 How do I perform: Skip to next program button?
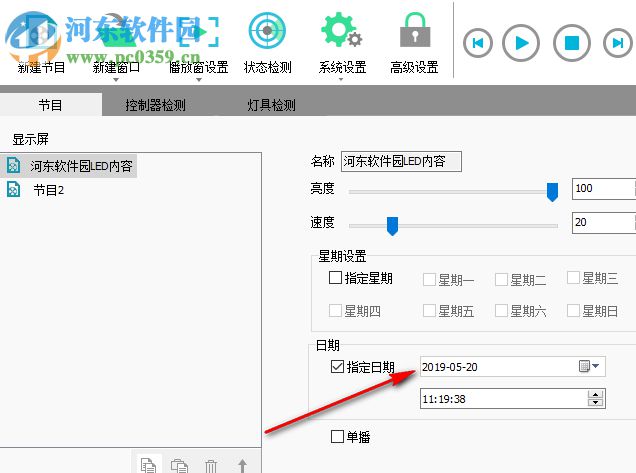click(618, 43)
